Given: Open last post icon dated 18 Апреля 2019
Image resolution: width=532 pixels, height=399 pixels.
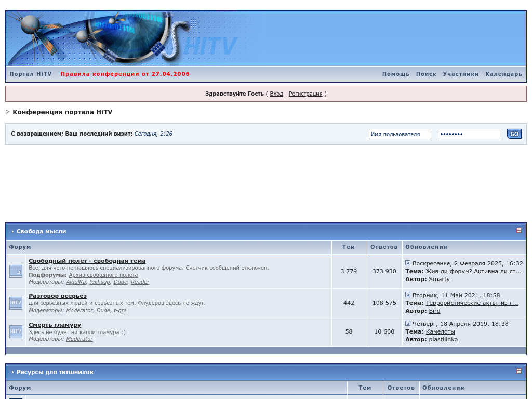Looking at the screenshot, I should point(408,324).
